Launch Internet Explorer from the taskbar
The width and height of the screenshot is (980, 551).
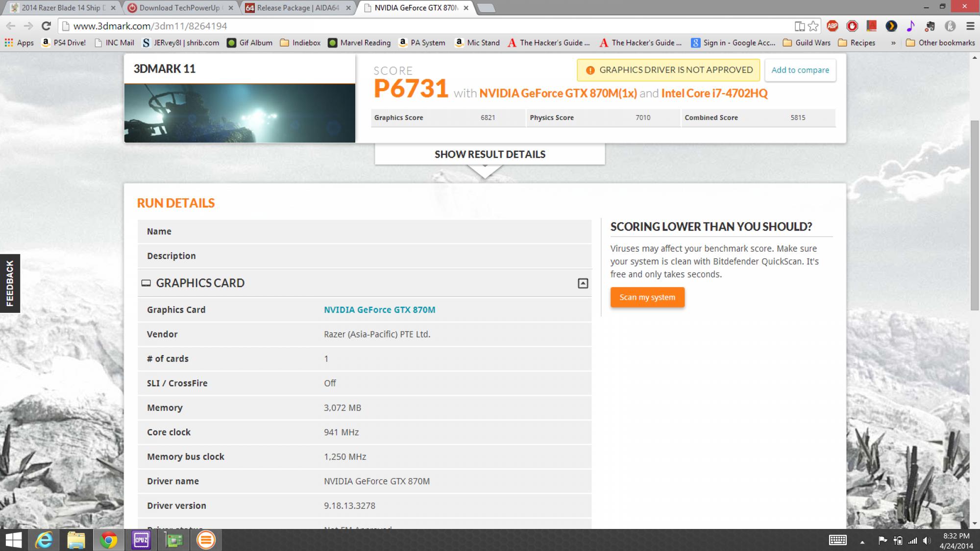coord(45,540)
